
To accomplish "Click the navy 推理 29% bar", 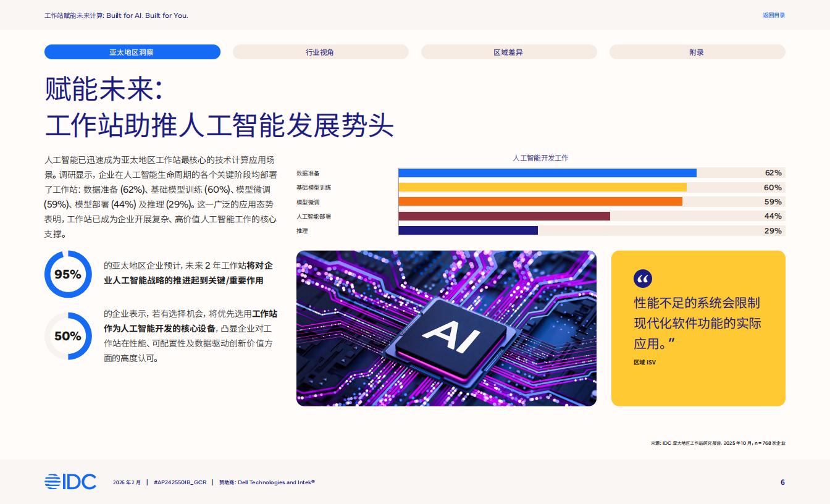I will tap(468, 230).
